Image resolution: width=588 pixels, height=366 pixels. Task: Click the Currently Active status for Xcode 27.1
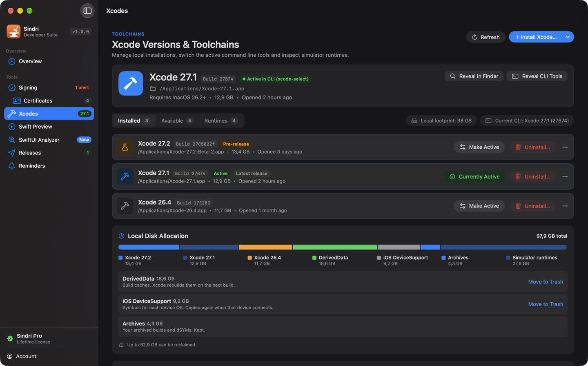click(474, 176)
